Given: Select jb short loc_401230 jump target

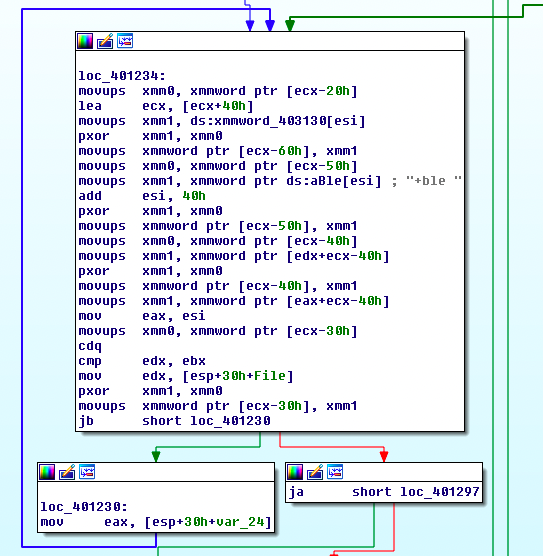Looking at the screenshot, I should pyautogui.click(x=230, y=421).
